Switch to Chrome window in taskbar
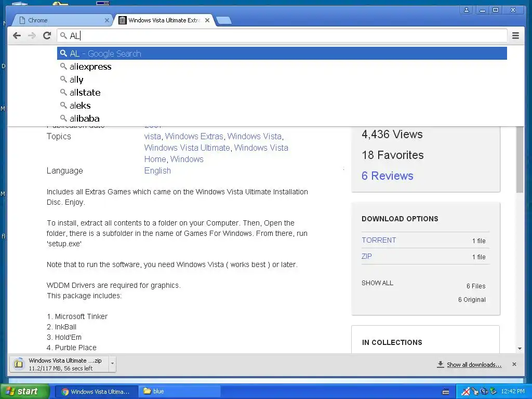This screenshot has height=399, width=532. point(96,392)
